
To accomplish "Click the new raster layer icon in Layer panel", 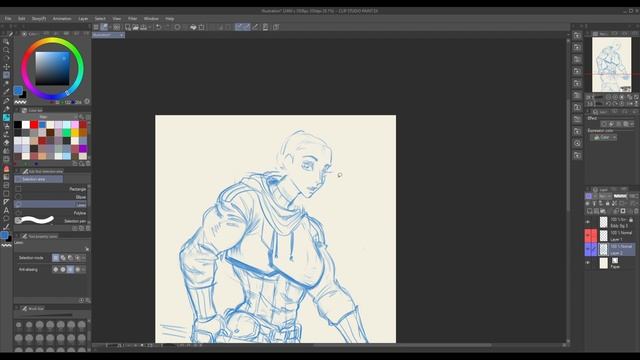I will coord(589,211).
